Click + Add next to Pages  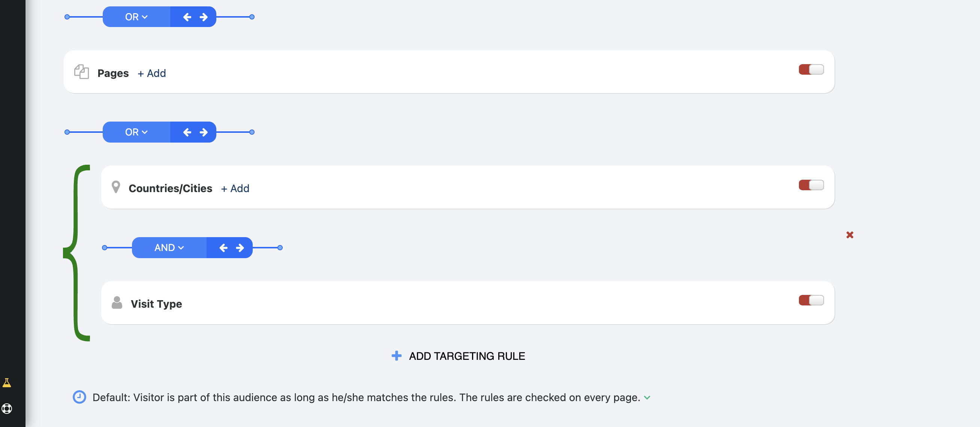click(x=151, y=73)
